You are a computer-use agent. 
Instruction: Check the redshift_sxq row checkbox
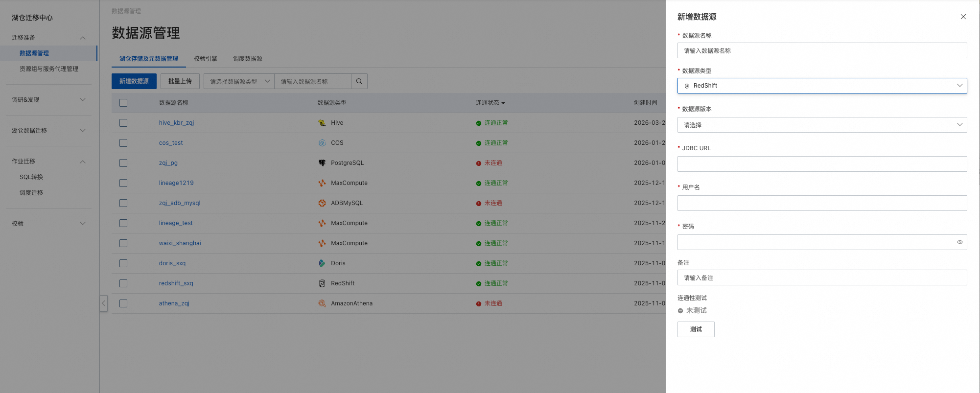pyautogui.click(x=123, y=283)
